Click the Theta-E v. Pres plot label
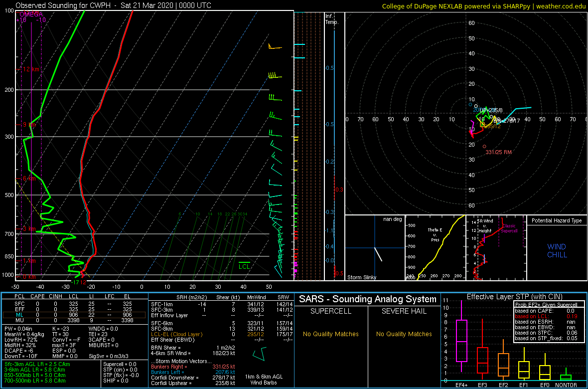588x389 pixels. [x=436, y=235]
